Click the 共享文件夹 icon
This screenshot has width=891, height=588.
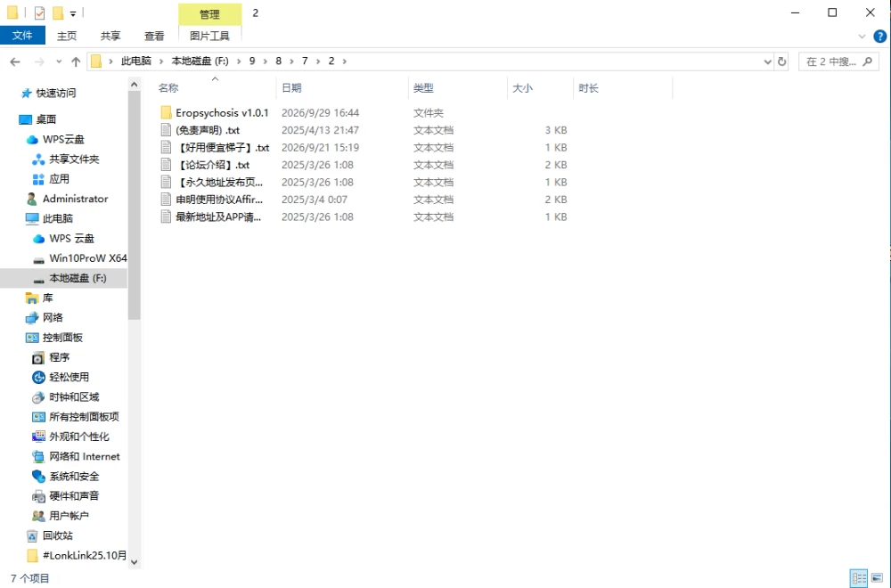(x=38, y=159)
